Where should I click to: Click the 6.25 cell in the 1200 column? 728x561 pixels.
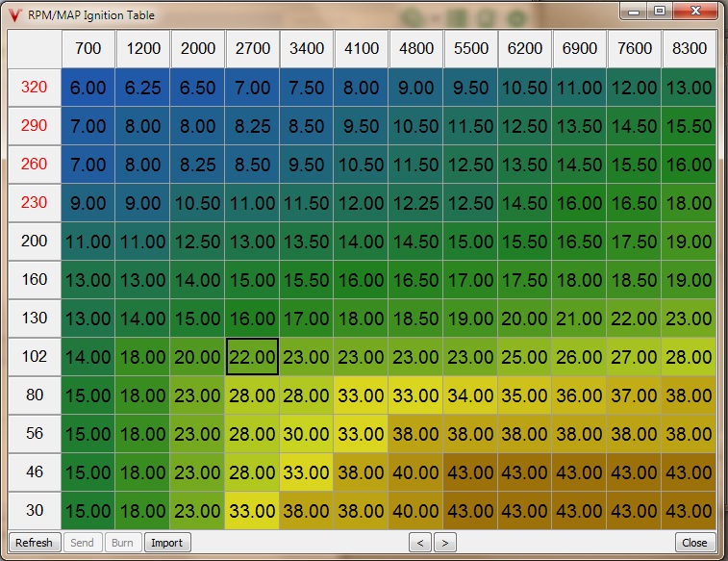point(143,88)
